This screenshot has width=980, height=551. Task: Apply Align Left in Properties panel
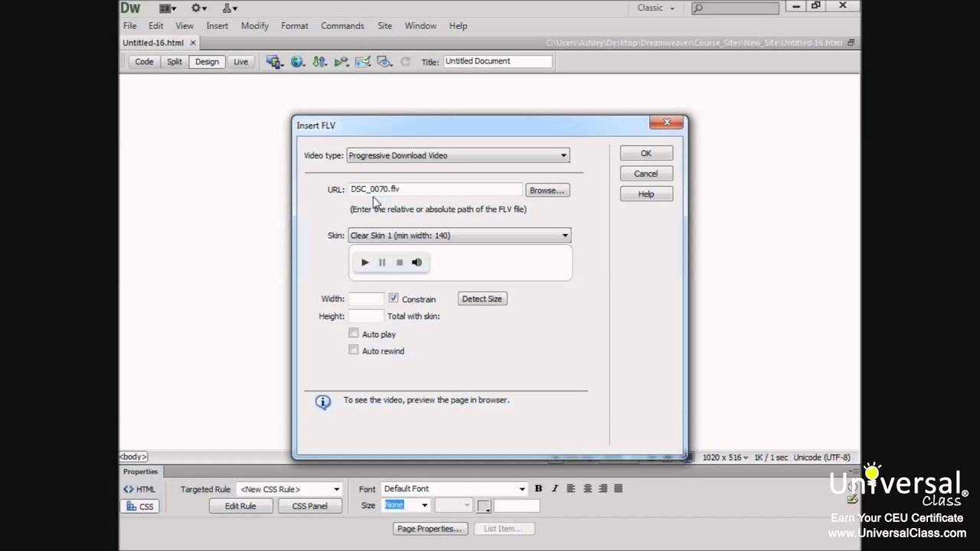pyautogui.click(x=571, y=488)
